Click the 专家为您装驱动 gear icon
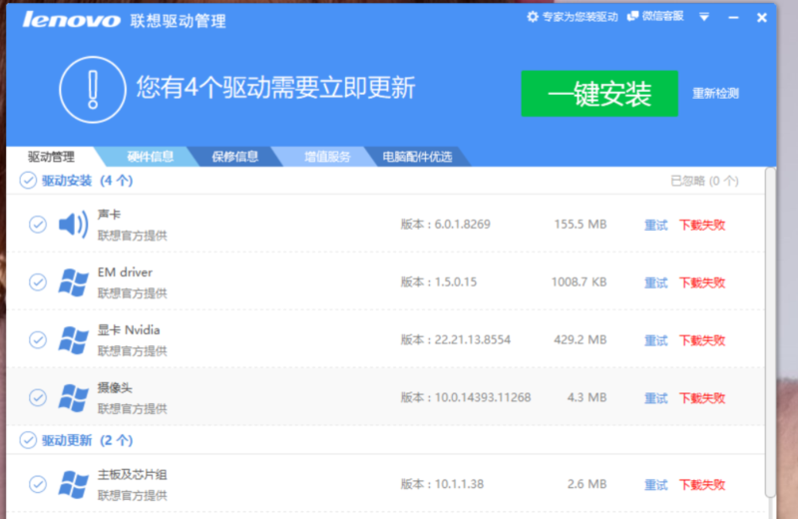Screen dimensions: 798x519 pos(533,17)
